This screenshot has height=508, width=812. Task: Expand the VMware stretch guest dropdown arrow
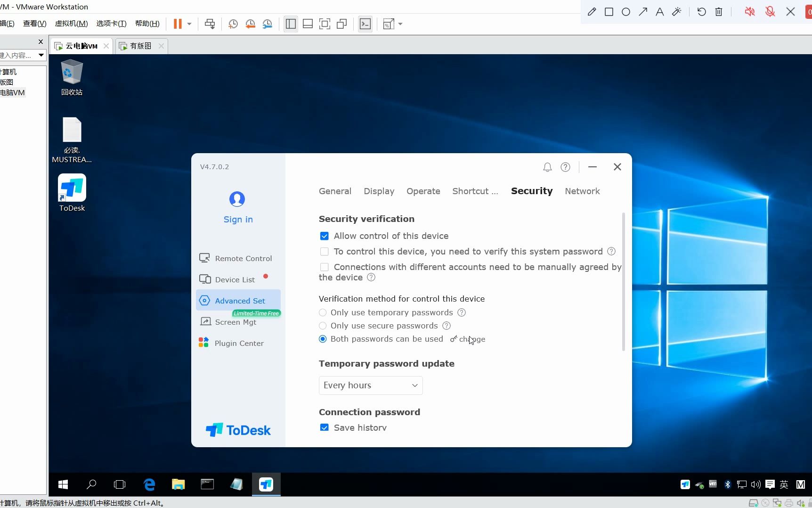(x=400, y=24)
